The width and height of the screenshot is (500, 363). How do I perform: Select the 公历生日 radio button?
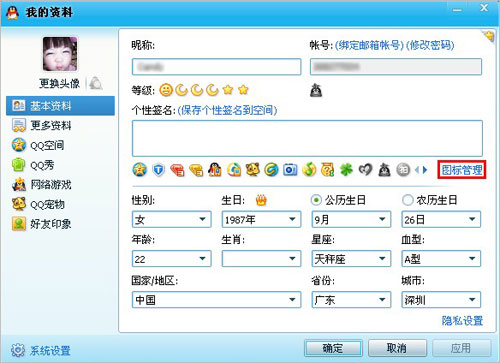tap(316, 200)
